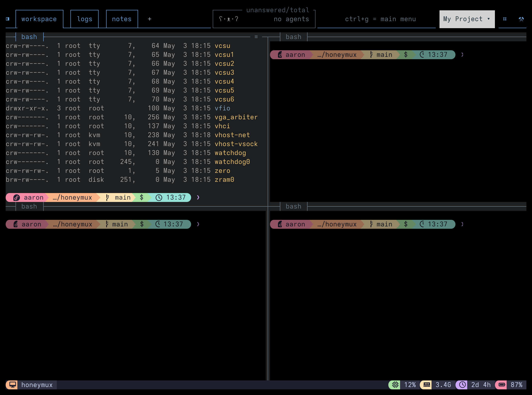
Task: Click the 'kvm' group of vhost-net row
Action: (94, 135)
